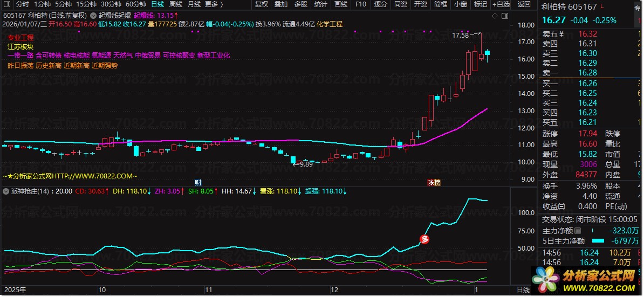Select the 周线 weekly period
The height and width of the screenshot is (297, 644).
176,4
